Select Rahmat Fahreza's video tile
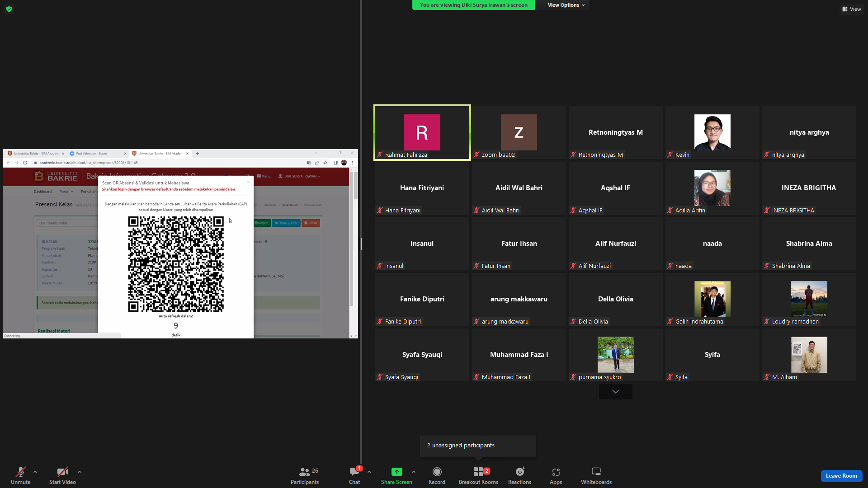 click(422, 133)
